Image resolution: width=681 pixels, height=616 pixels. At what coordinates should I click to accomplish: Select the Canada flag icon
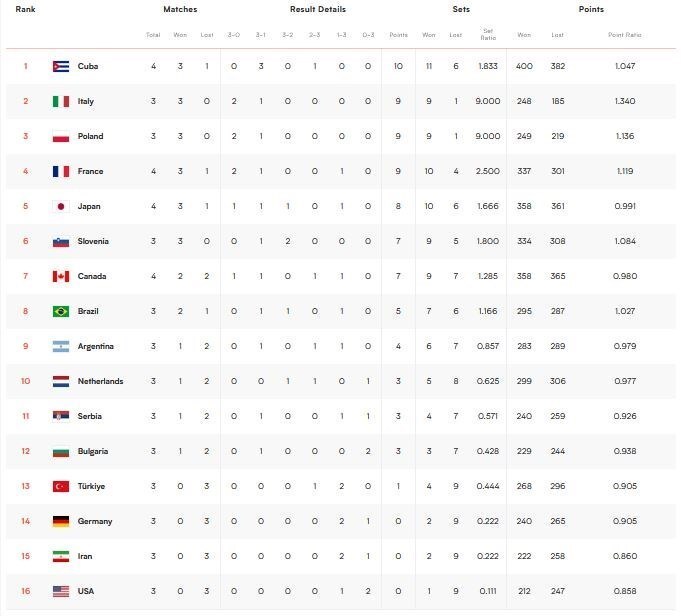coord(60,276)
